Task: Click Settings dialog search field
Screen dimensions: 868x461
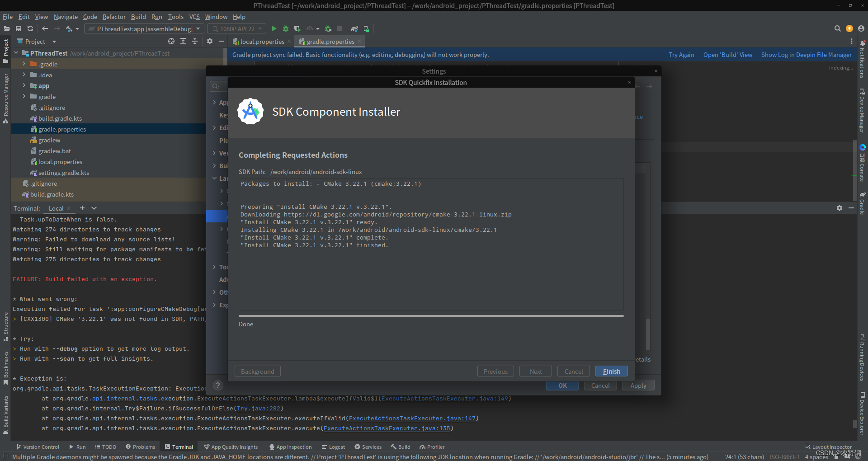Action: click(x=219, y=86)
